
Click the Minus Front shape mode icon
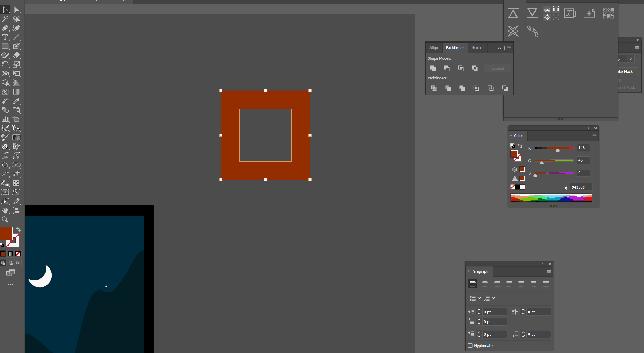pos(447,68)
